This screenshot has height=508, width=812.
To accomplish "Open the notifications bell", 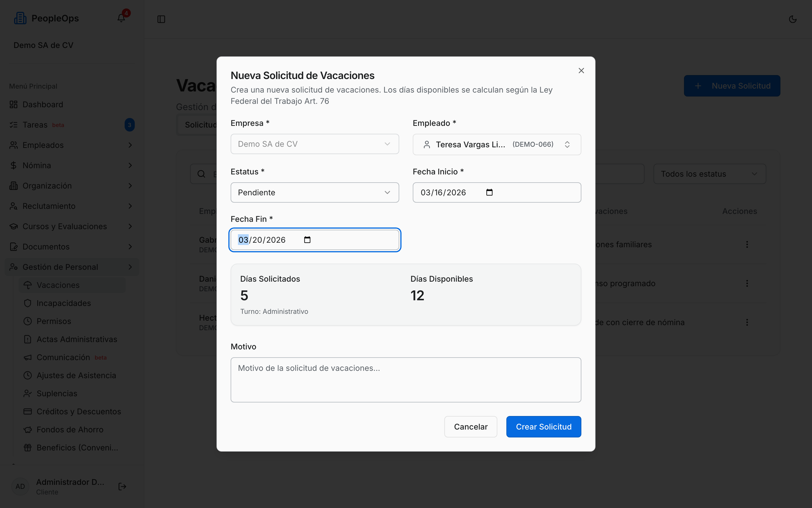I will [x=121, y=18].
